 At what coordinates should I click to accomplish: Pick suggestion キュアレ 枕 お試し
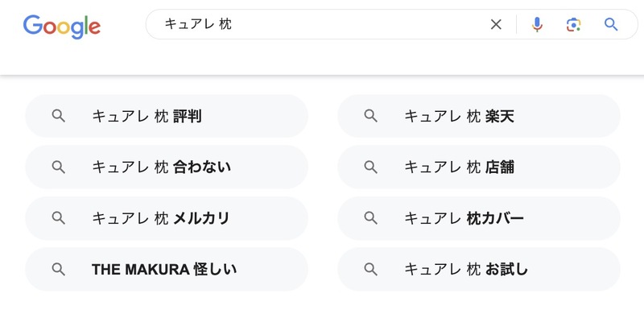tap(478, 269)
